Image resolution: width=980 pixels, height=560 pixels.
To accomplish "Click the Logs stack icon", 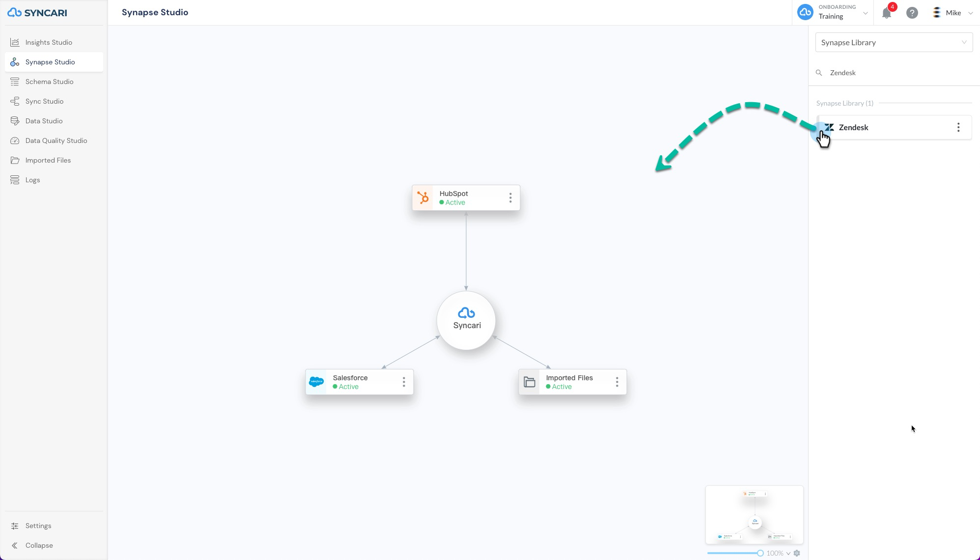I will pos(15,180).
